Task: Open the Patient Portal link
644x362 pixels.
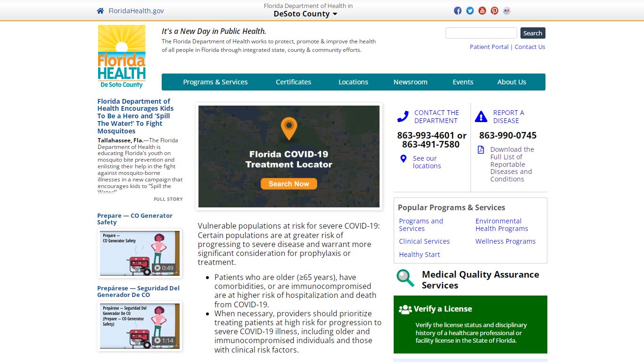Action: 489,47
